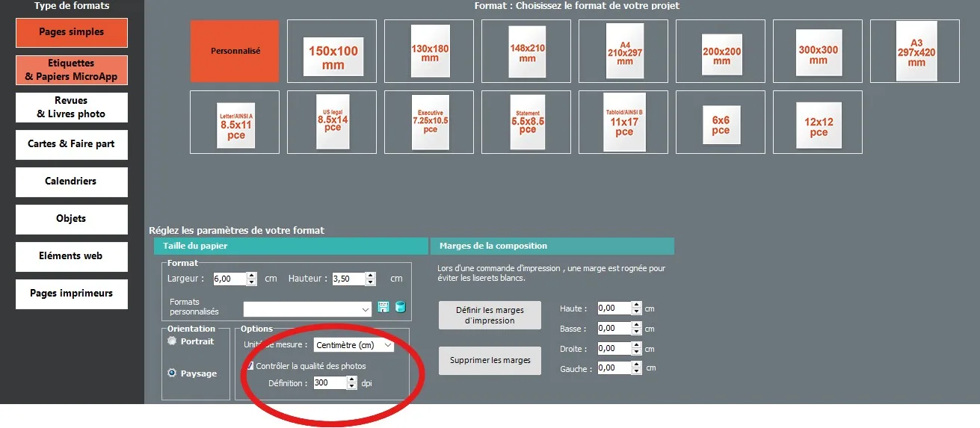Screen dimensions: 980x428
Task: Choose the Tabloid 11x17 pce format
Action: point(623,122)
